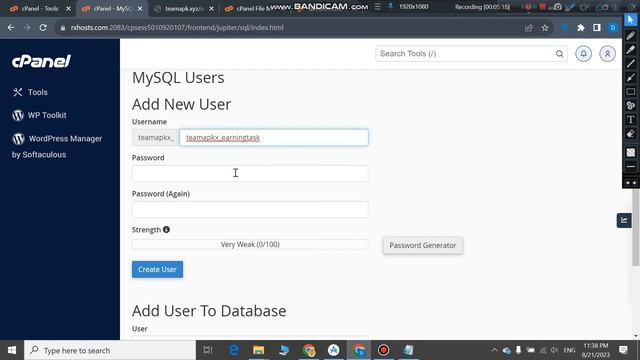This screenshot has height=360, width=640.
Task: Show hidden system tray icons
Action: click(494, 350)
